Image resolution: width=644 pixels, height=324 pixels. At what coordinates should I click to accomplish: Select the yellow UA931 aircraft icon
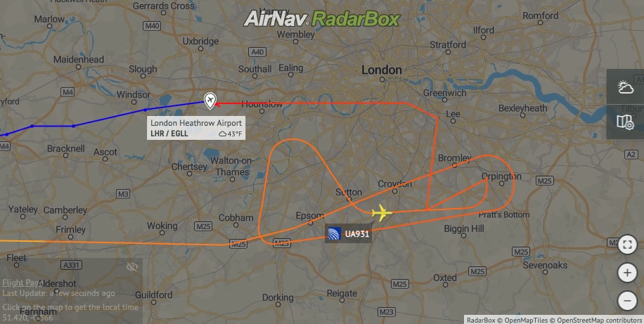(x=382, y=213)
